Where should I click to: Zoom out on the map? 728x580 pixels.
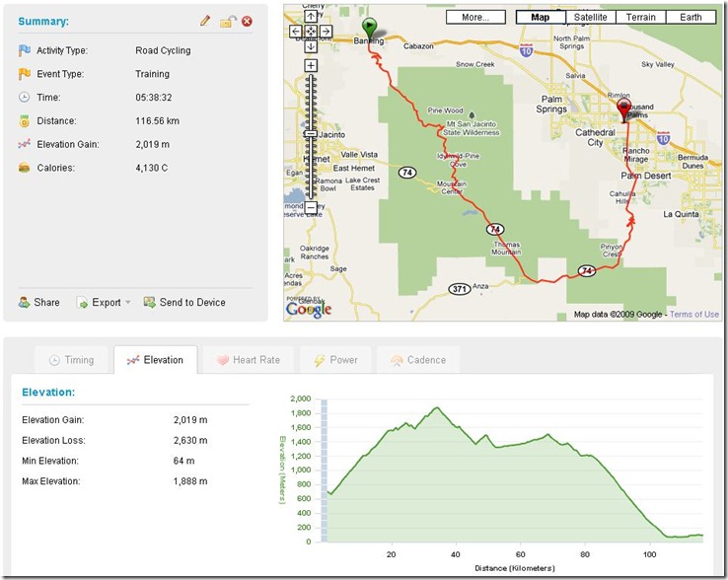click(x=311, y=207)
